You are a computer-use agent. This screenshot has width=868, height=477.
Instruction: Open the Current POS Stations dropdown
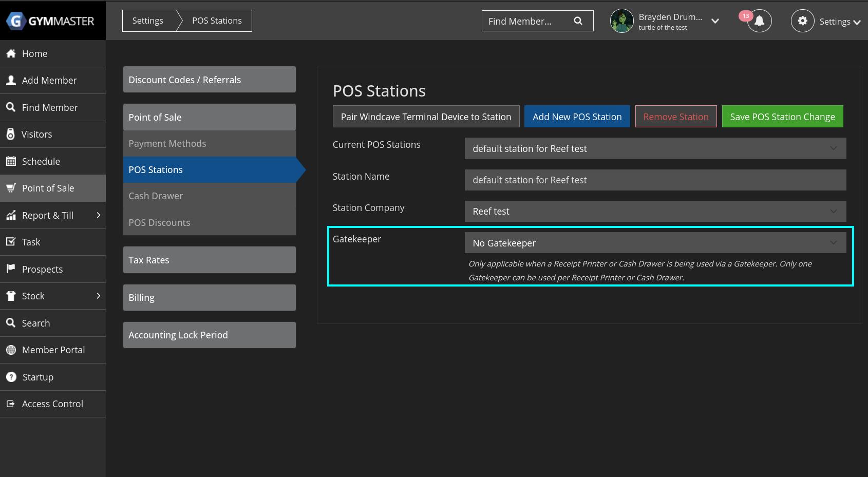click(655, 148)
